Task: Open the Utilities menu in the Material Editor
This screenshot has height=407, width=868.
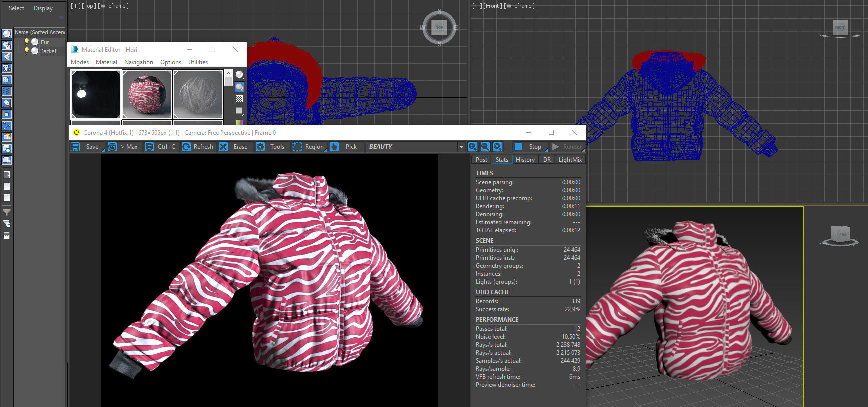Action: pos(198,62)
